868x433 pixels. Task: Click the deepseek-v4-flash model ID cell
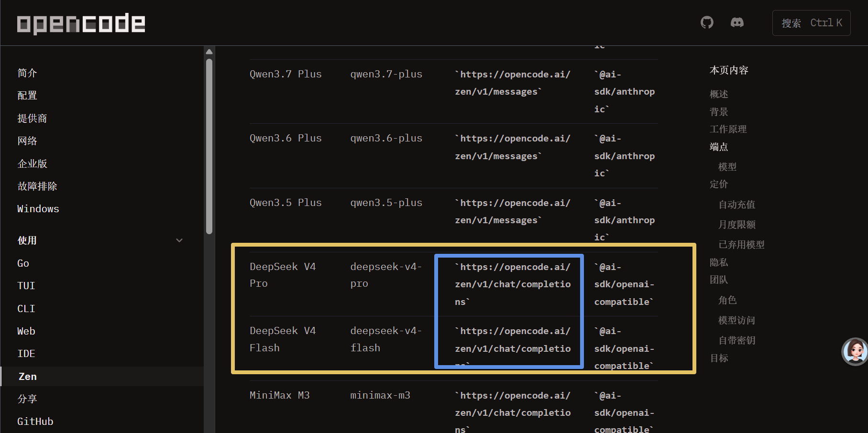tap(386, 339)
